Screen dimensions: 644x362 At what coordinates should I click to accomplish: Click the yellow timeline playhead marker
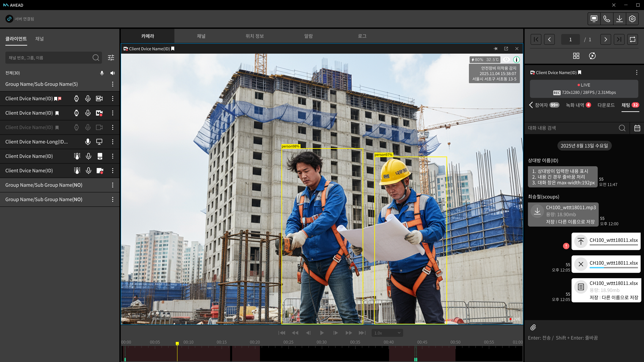pyautogui.click(x=177, y=344)
